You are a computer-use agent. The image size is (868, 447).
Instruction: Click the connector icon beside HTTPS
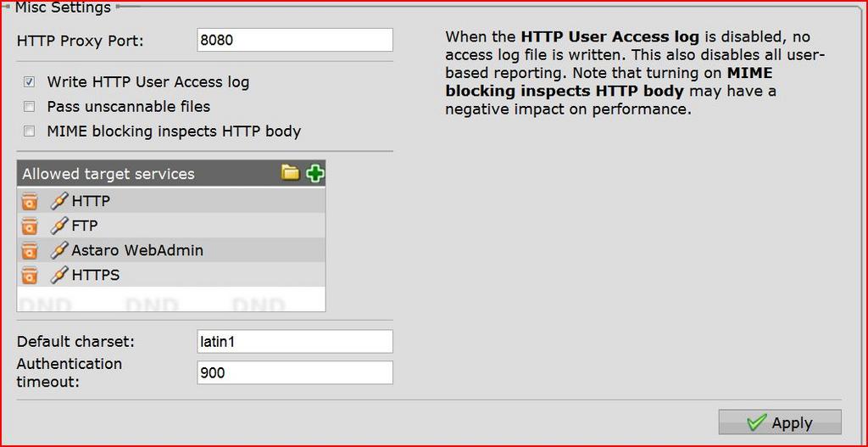60,274
